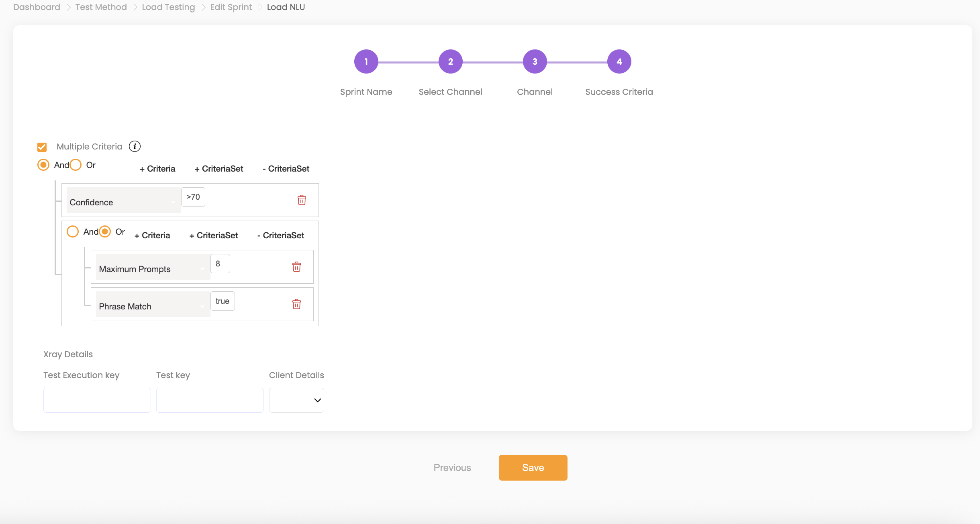Screen dimensions: 980x524
Task: Select the nested And radio button
Action: pyautogui.click(x=73, y=231)
